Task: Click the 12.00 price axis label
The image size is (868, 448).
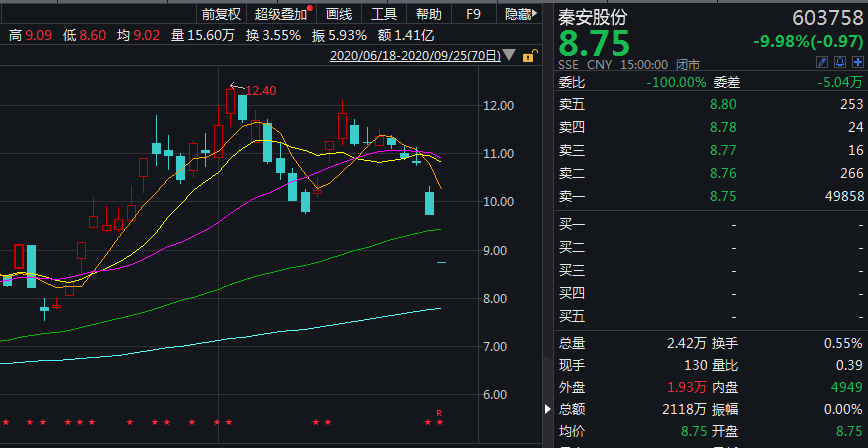Action: (499, 105)
